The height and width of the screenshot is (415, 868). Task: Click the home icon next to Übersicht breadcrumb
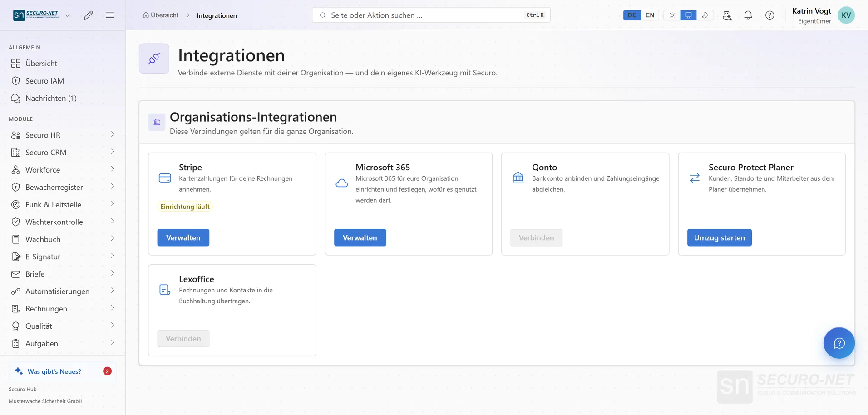click(x=146, y=15)
